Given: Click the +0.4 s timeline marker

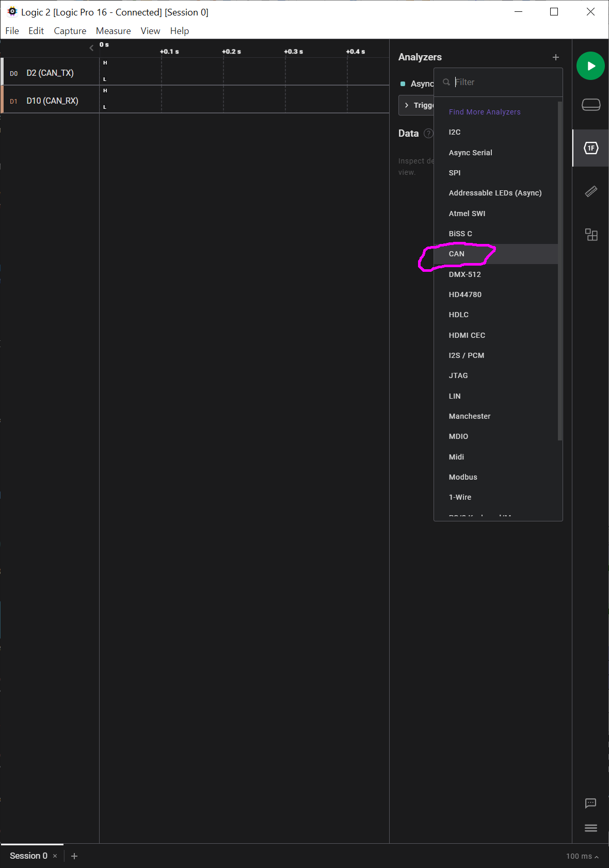Looking at the screenshot, I should [x=356, y=52].
